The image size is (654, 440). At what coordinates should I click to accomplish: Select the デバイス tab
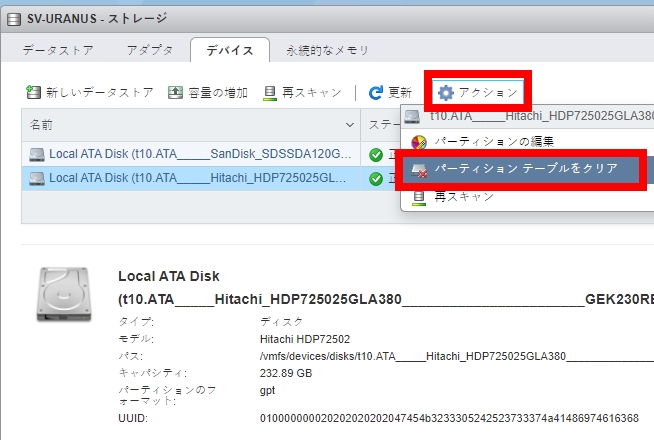pyautogui.click(x=230, y=50)
